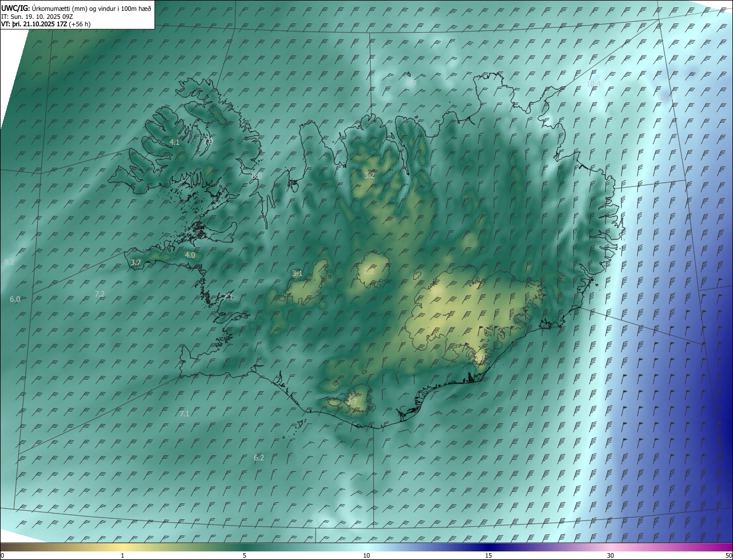The width and height of the screenshot is (733, 560).
Task: Click the 2.7 value on the south glacier
Action: click(x=352, y=402)
